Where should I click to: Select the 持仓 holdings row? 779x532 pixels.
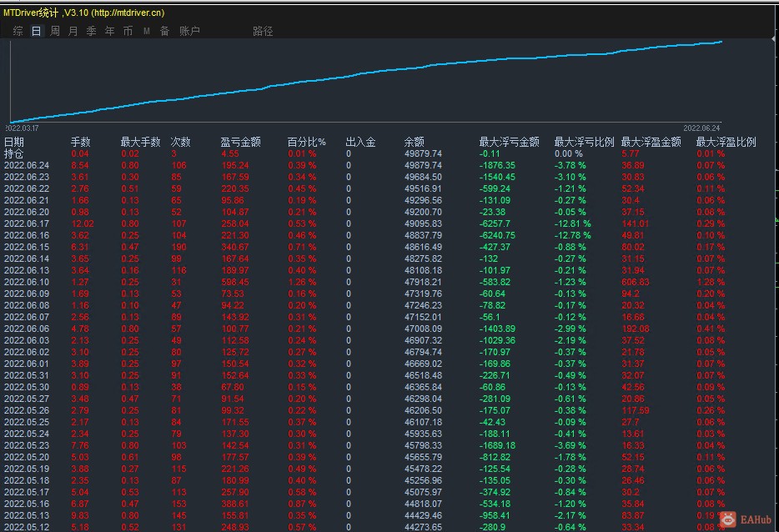pyautogui.click(x=14, y=153)
